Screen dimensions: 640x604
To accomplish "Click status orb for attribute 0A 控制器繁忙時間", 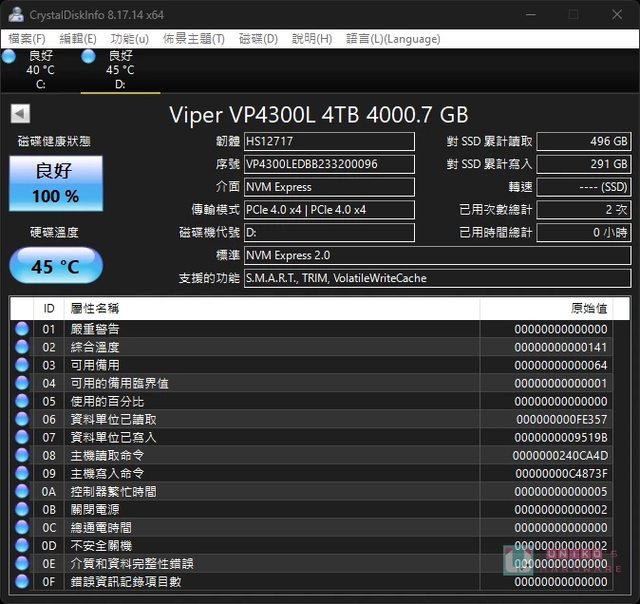I will (x=22, y=491).
